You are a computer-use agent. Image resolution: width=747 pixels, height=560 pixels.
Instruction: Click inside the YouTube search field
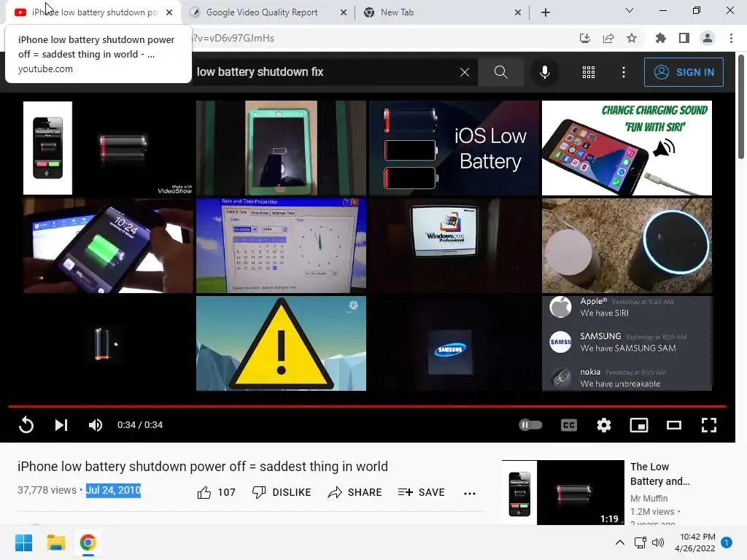point(324,72)
